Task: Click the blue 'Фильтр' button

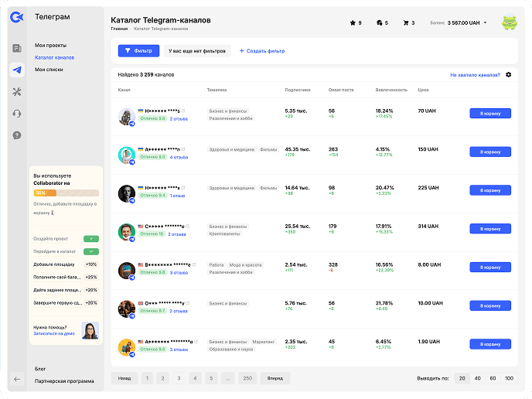Action: [x=138, y=50]
